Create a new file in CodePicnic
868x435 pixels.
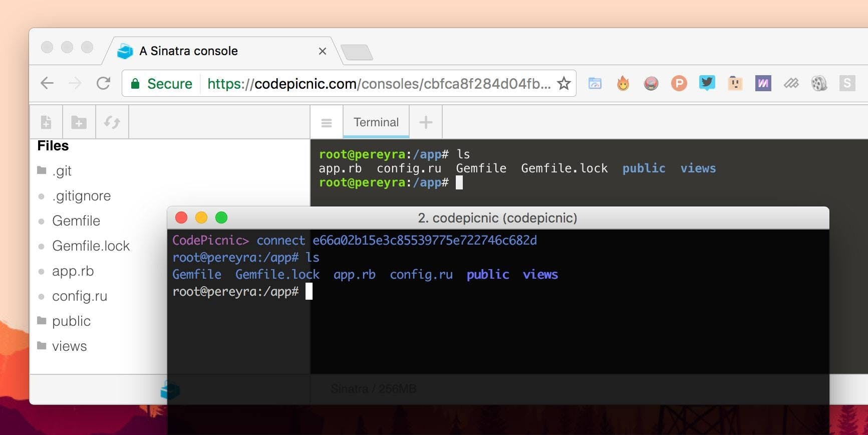tap(46, 122)
